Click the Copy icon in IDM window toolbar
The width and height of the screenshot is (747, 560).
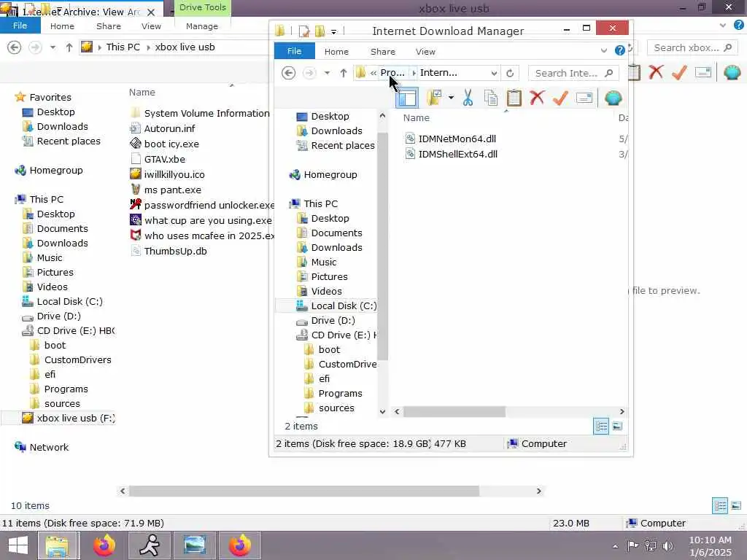click(x=491, y=98)
